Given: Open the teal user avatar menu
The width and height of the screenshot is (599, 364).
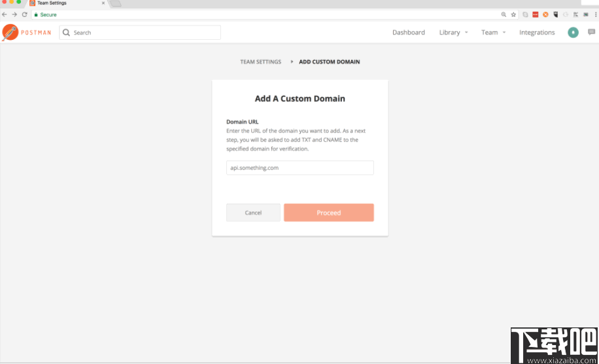Looking at the screenshot, I should pos(573,32).
